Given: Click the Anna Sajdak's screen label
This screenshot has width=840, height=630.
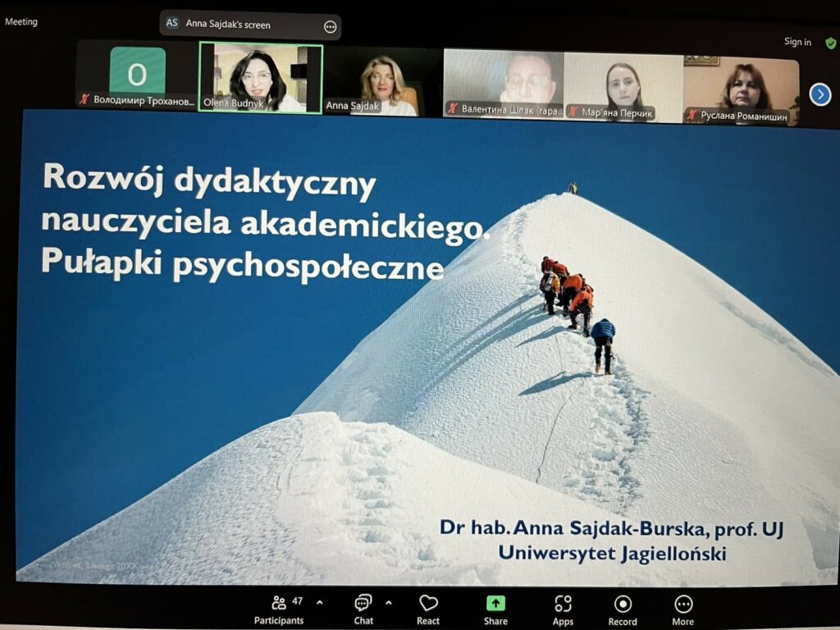Looking at the screenshot, I should click(227, 25).
